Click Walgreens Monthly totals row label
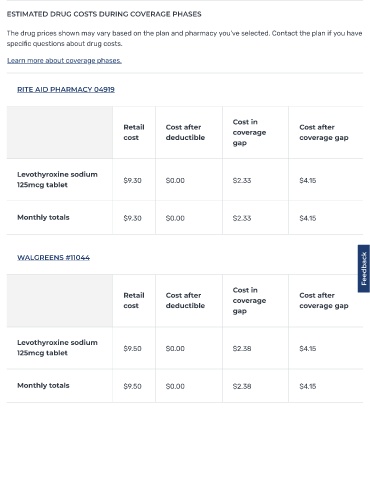This screenshot has height=480, width=370. pos(43,385)
